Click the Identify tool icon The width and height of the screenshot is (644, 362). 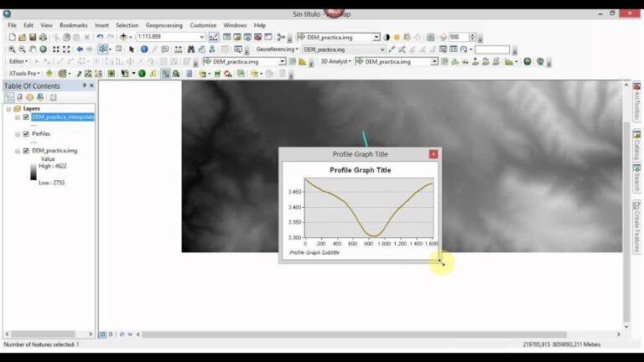tap(144, 49)
